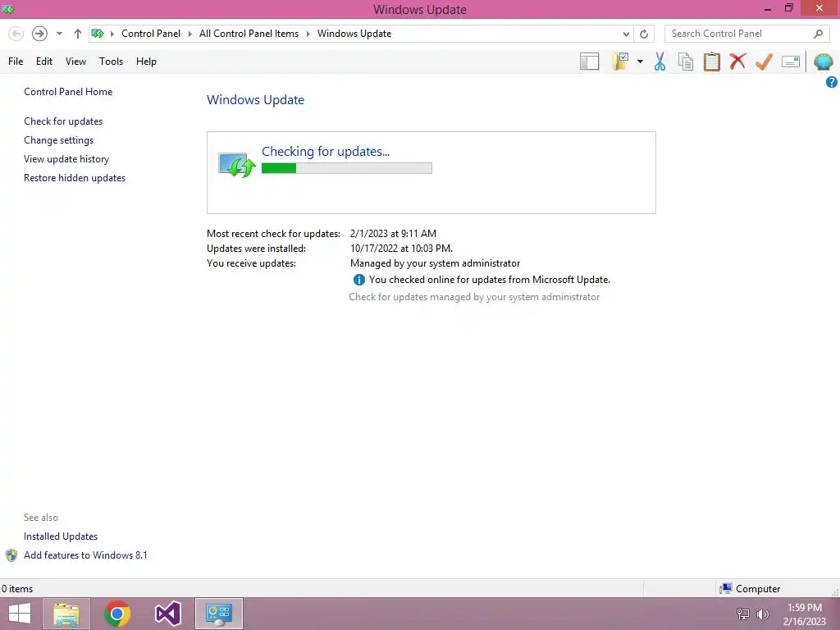Select All Control Panel Items breadcrumb
Screen dimensions: 840x630
[x=249, y=34]
